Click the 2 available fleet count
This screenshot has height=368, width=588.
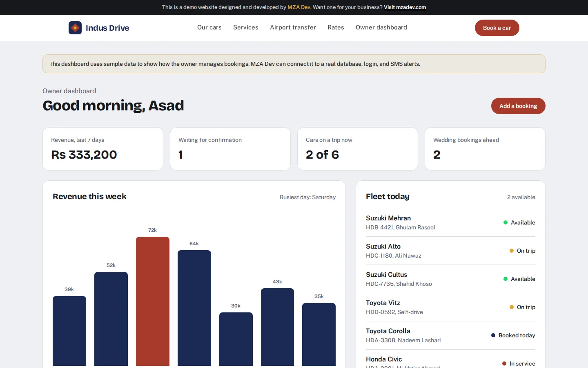521,197
